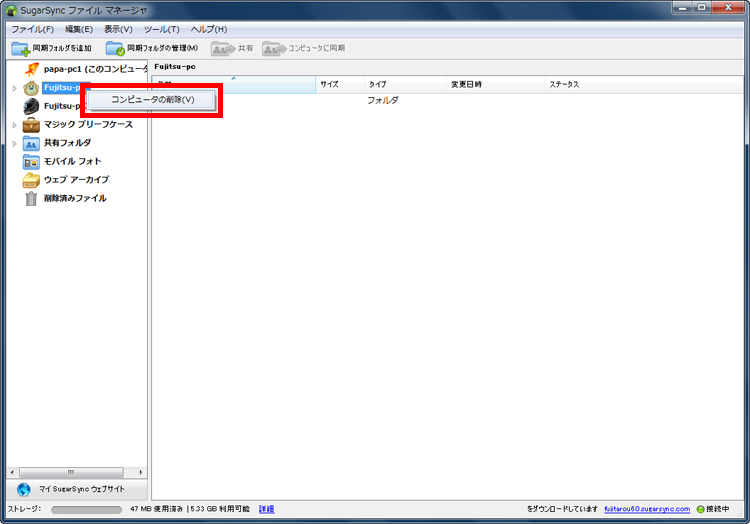Open the ファイル(F) menu

coord(33,29)
